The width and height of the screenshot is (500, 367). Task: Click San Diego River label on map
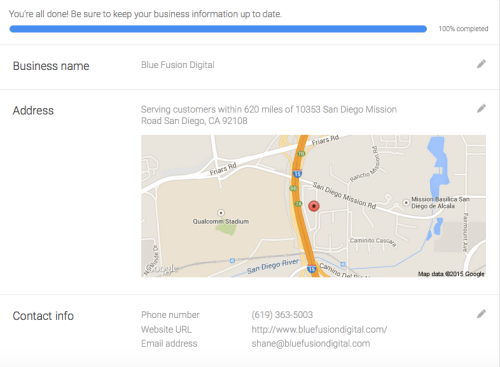point(273,266)
